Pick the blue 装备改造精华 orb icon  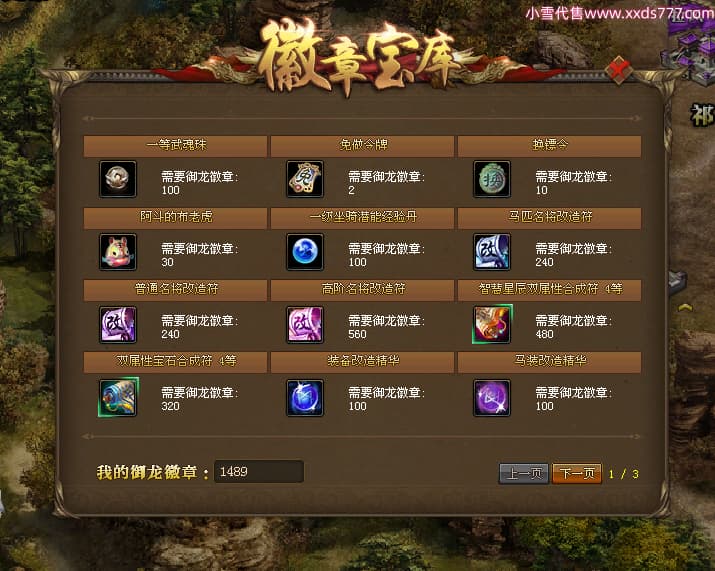click(x=305, y=398)
